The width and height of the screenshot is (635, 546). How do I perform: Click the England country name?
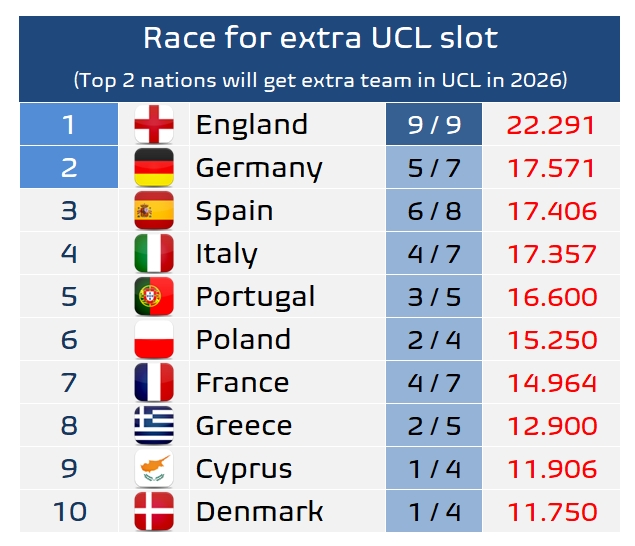(252, 125)
